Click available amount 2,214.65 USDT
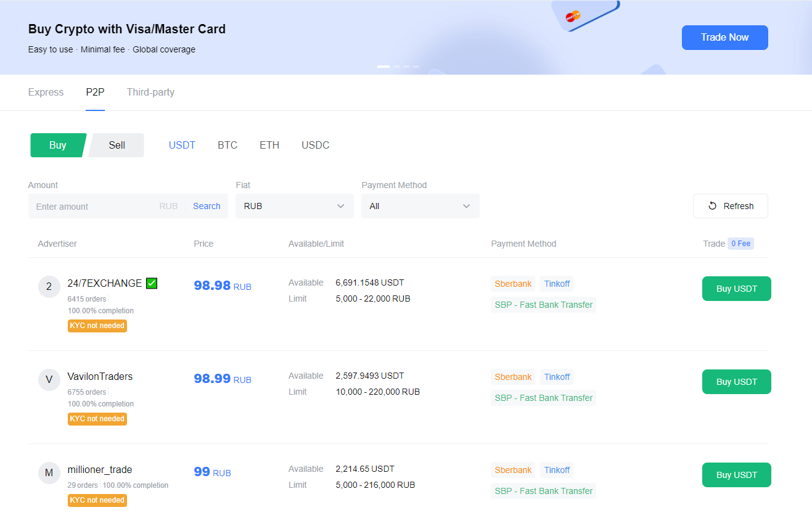This screenshot has height=523, width=812. 365,469
